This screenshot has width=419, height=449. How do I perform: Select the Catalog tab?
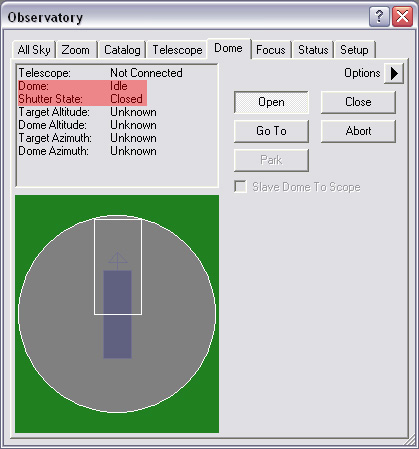pyautogui.click(x=122, y=50)
